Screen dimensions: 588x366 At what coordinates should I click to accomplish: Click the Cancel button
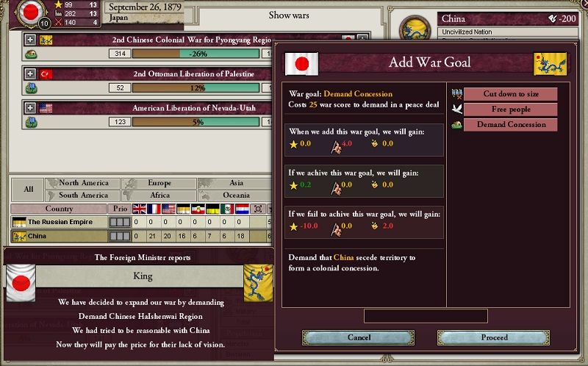click(x=358, y=337)
